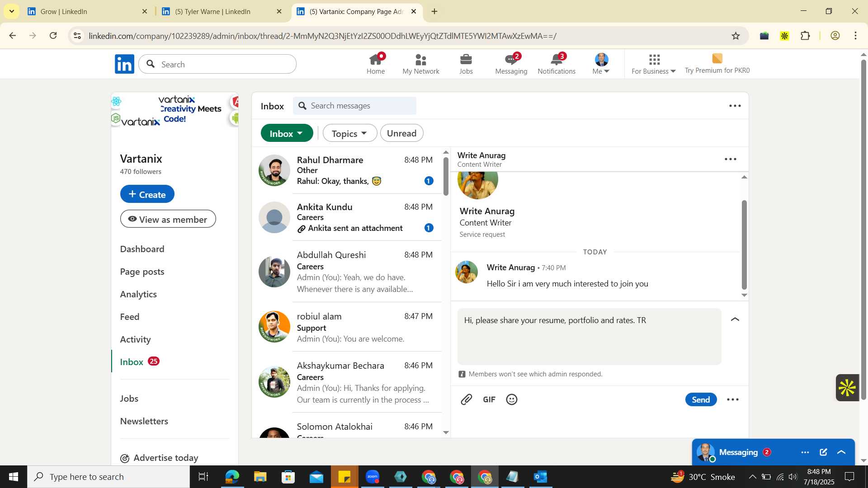Open Write Anurag conversation options menu
The height and width of the screenshot is (488, 868).
[x=731, y=159]
